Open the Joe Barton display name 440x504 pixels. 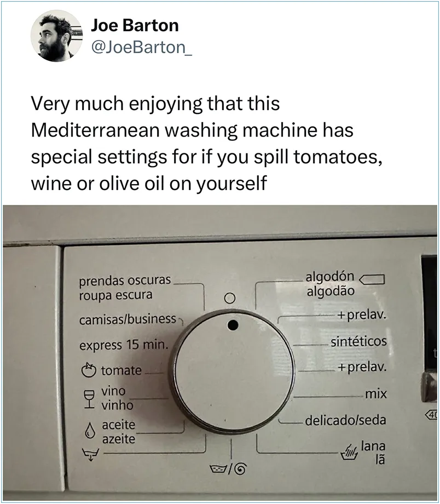click(x=135, y=25)
